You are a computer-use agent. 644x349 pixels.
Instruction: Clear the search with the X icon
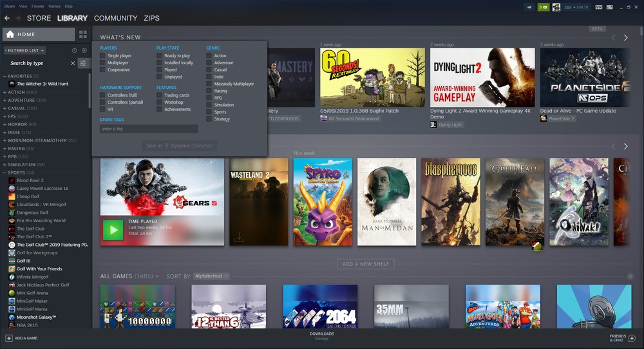click(x=73, y=63)
